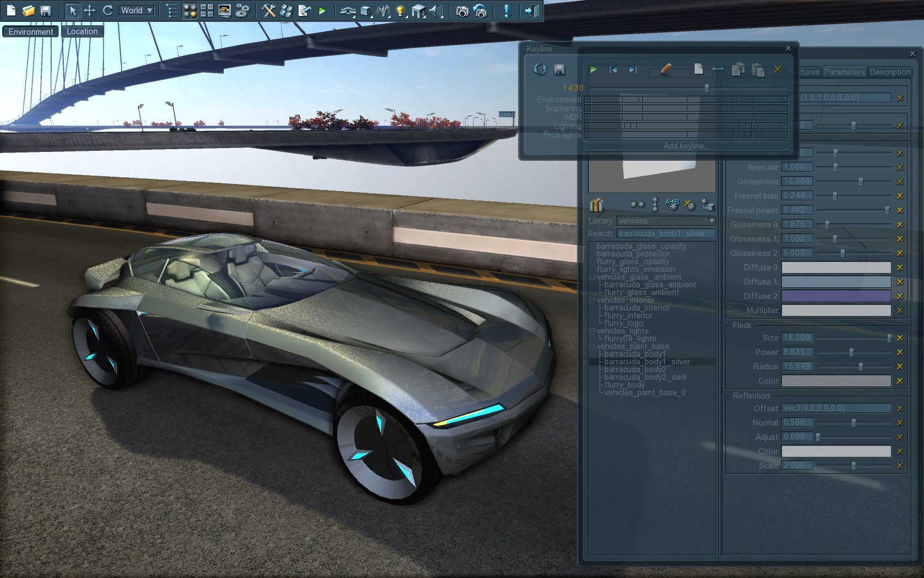Screen dimensions: 924x578
Task: Switch to Description tab
Action: tap(890, 72)
